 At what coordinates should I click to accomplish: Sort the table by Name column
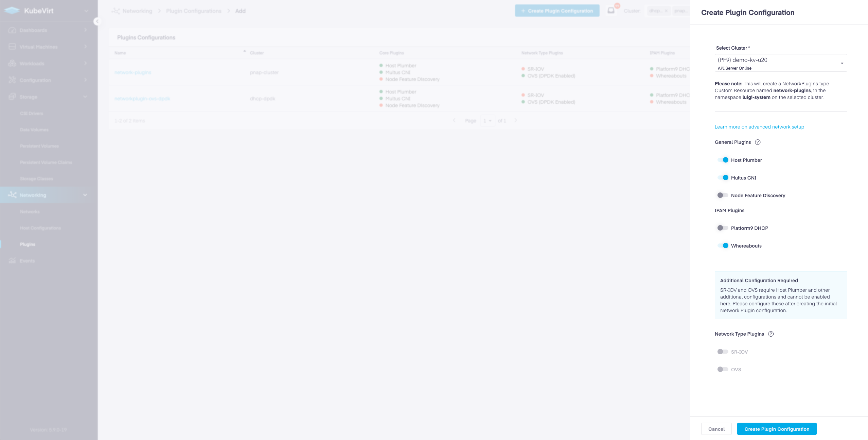coord(120,53)
